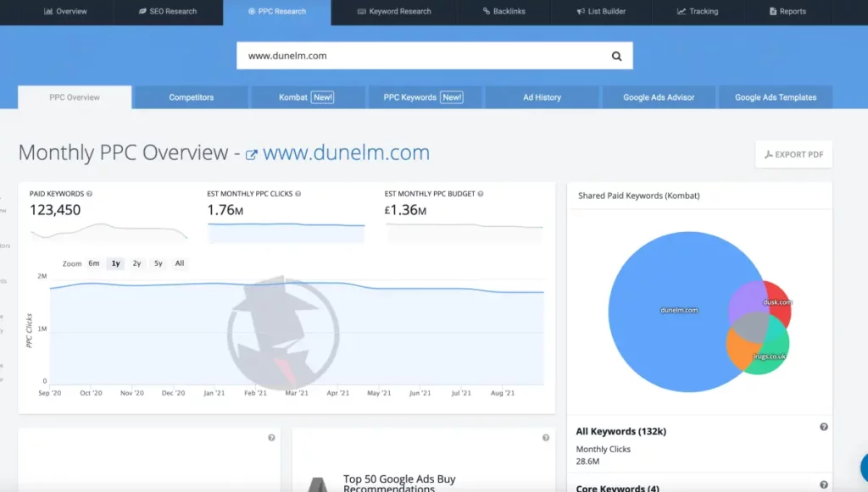Click the All Keywords help icon
This screenshot has width=868, height=492.
click(824, 427)
